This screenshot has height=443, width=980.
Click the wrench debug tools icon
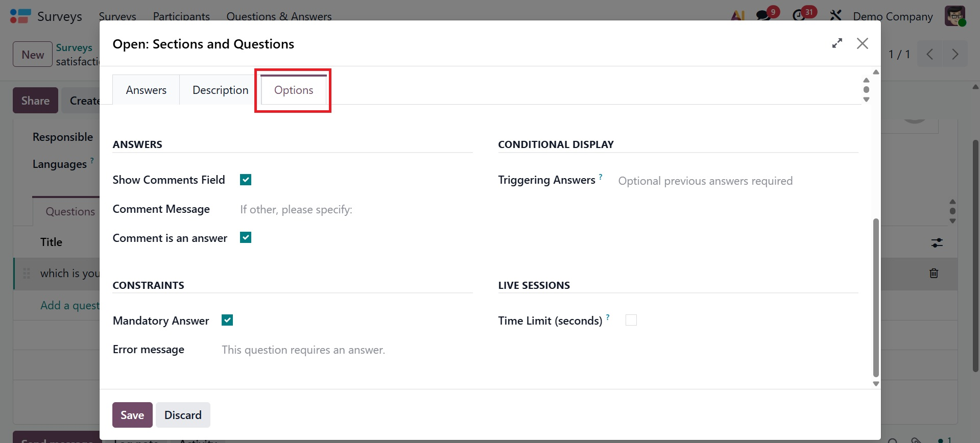tap(835, 15)
